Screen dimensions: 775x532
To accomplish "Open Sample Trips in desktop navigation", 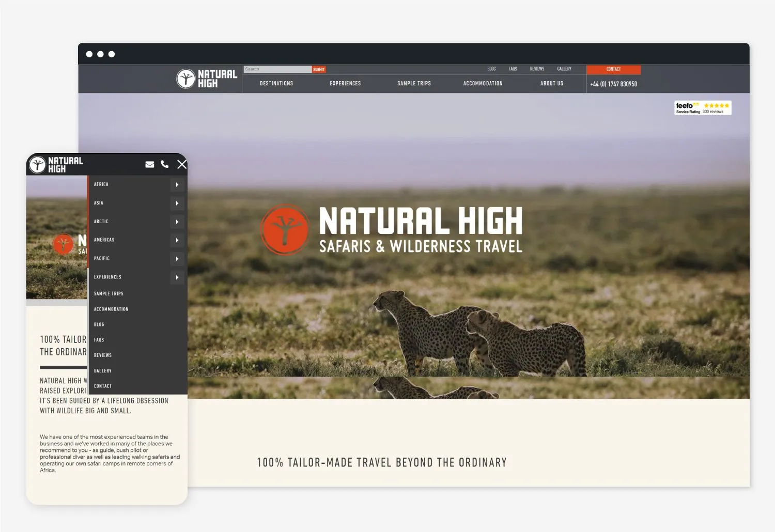I will [414, 83].
